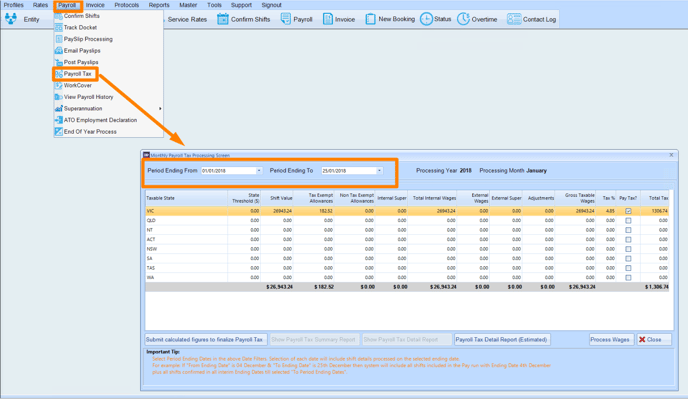The width and height of the screenshot is (688, 399).
Task: Open the Protocols menu
Action: [127, 5]
